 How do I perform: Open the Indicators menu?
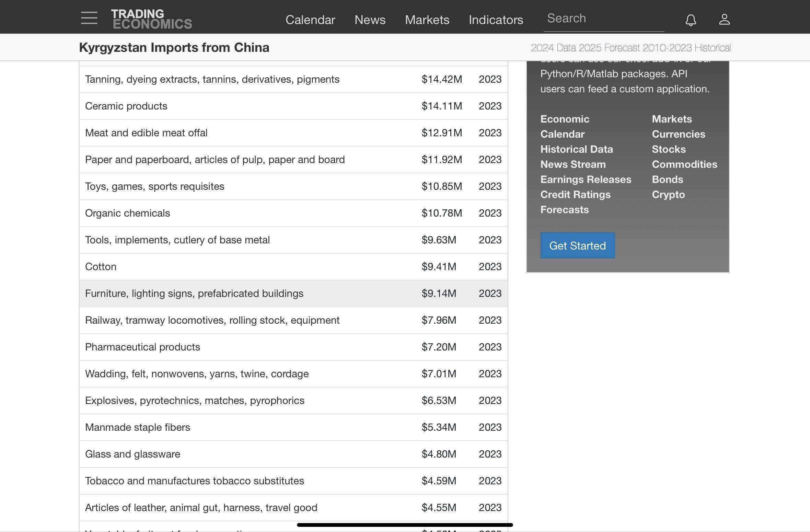coord(496,20)
